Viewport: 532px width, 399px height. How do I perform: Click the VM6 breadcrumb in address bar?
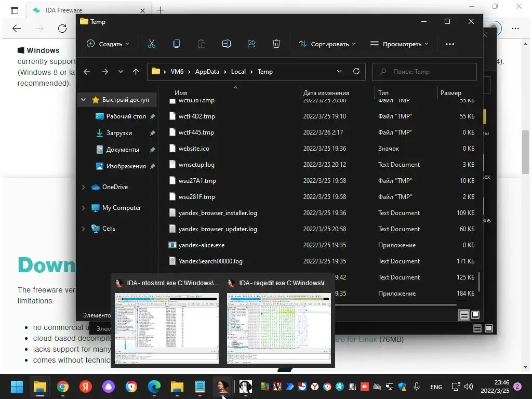click(177, 72)
